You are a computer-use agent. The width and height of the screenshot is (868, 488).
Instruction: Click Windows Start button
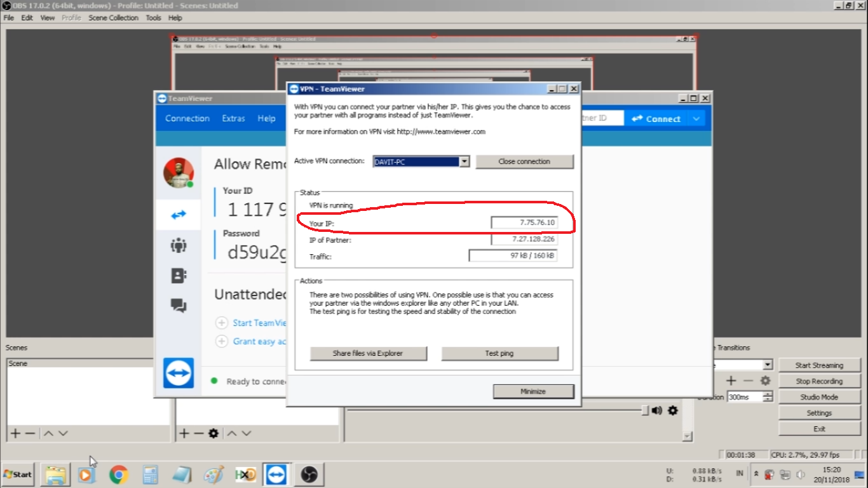[18, 475]
